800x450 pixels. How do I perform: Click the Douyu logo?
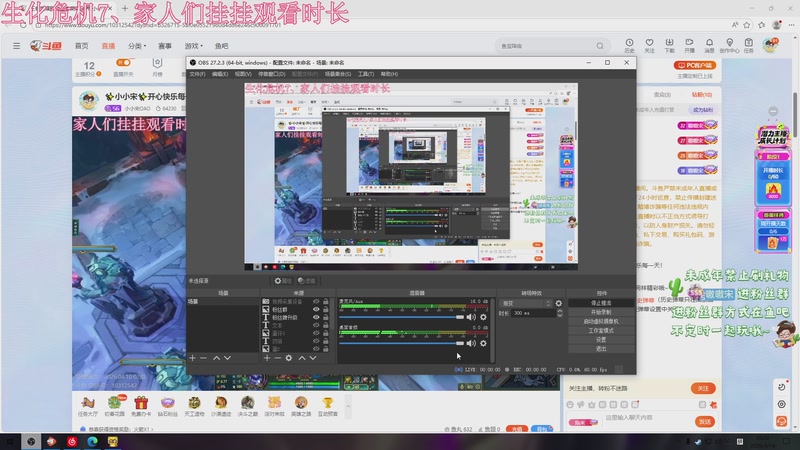[x=46, y=46]
